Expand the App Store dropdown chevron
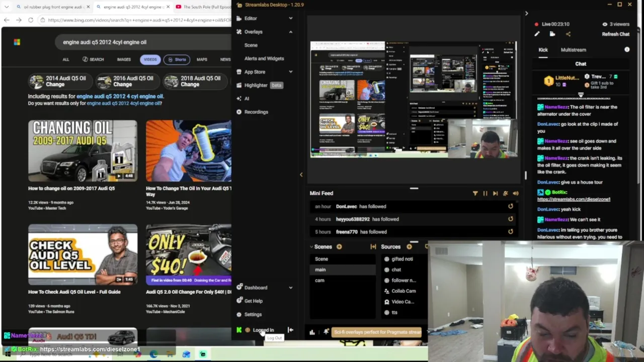644x362 pixels. point(290,72)
